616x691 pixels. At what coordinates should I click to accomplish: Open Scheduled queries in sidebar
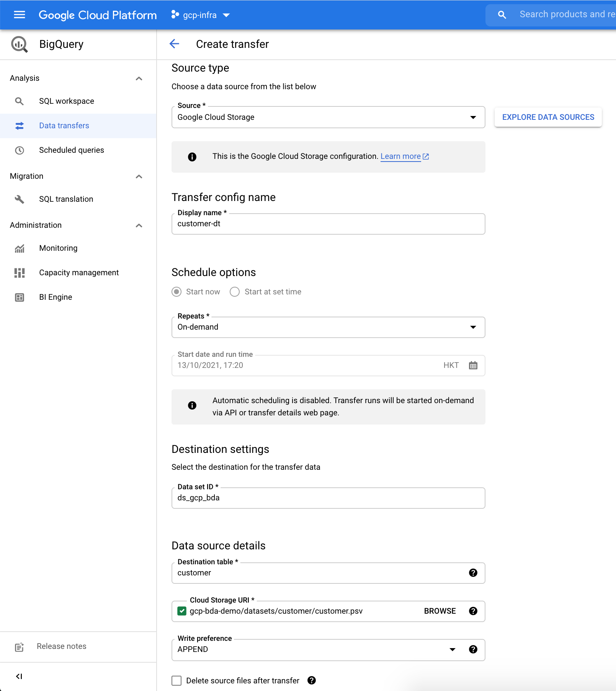point(78,150)
